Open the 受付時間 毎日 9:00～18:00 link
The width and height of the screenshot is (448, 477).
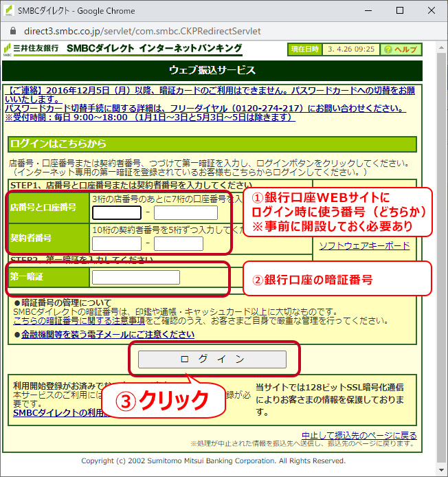[x=150, y=117]
